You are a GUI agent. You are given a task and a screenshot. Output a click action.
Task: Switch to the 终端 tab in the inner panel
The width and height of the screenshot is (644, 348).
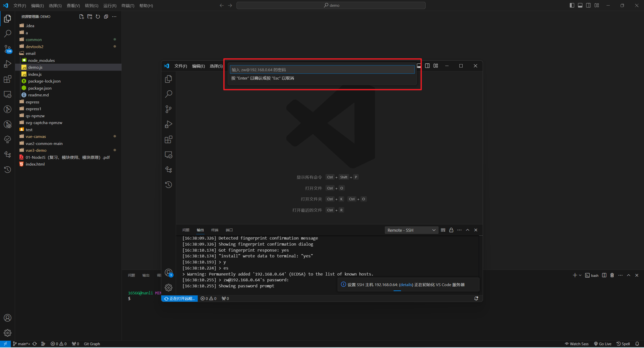tap(215, 230)
